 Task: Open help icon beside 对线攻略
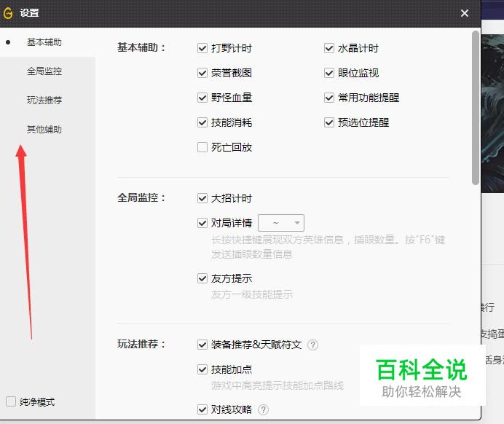(263, 410)
